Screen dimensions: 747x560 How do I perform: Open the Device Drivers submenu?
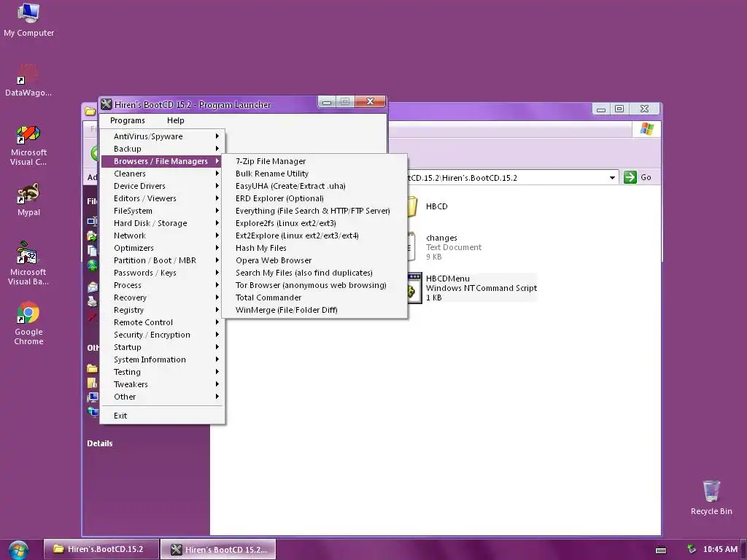pyautogui.click(x=162, y=186)
